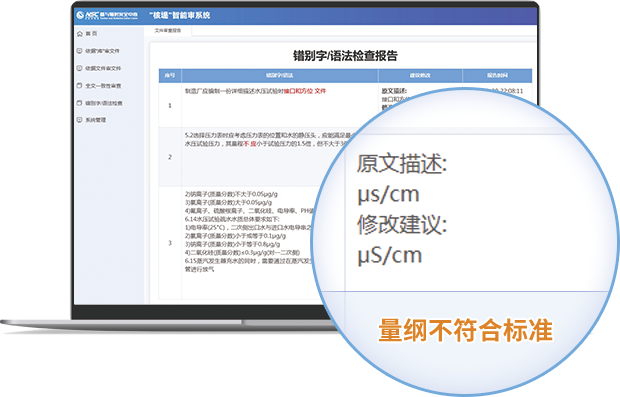Click the NSC logo in the header
Image resolution: width=620 pixels, height=397 pixels.
coord(107,15)
